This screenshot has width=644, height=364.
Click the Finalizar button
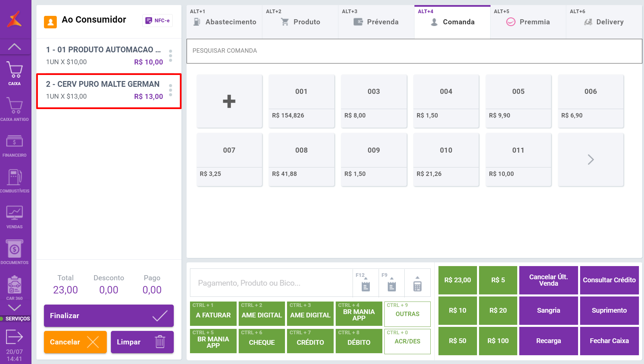point(109,316)
